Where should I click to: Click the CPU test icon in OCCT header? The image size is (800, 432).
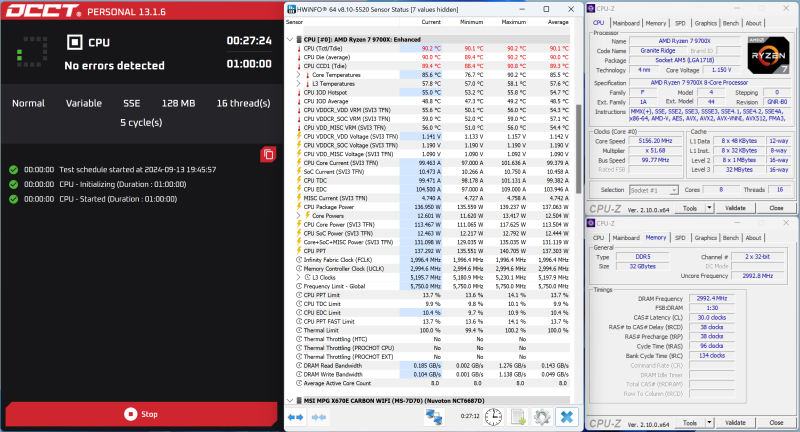point(75,42)
